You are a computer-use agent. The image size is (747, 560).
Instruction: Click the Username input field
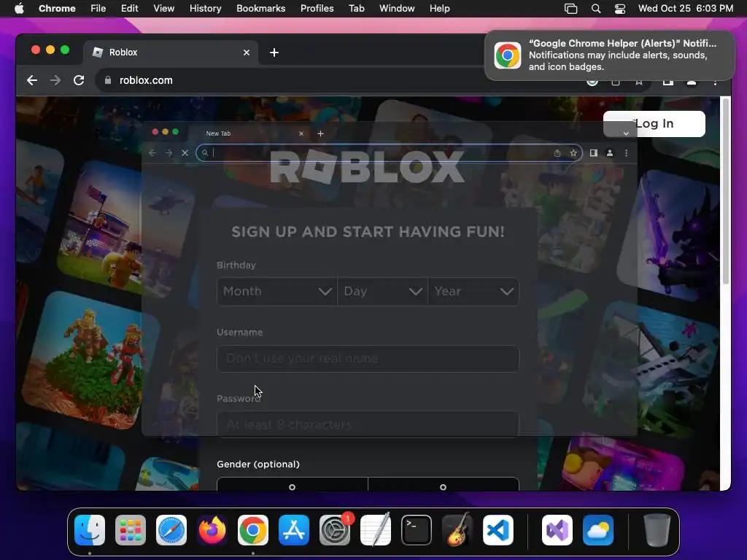[368, 359]
